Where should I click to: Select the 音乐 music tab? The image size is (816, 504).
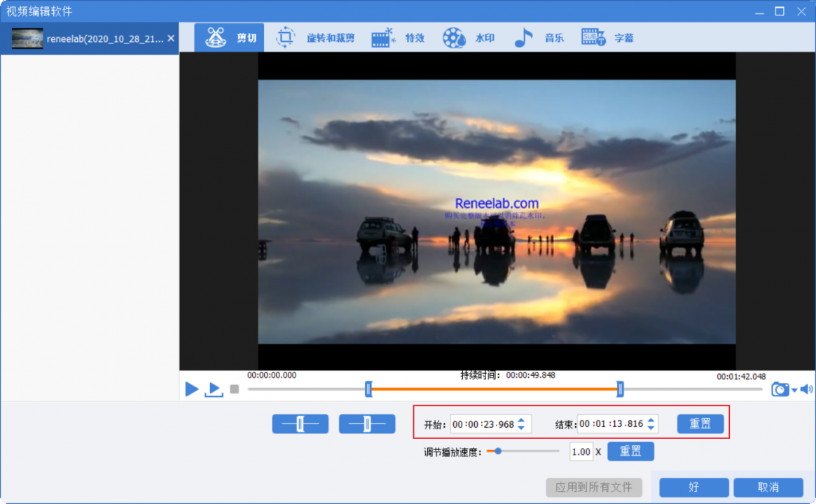pos(538,38)
